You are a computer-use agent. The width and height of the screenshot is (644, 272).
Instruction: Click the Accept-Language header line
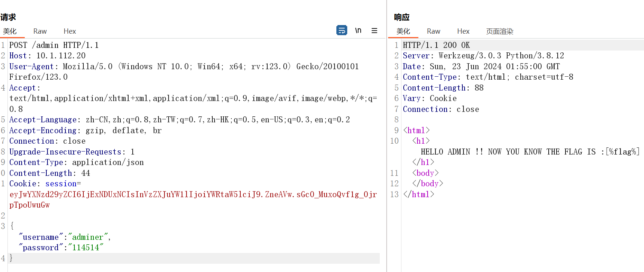click(x=180, y=120)
